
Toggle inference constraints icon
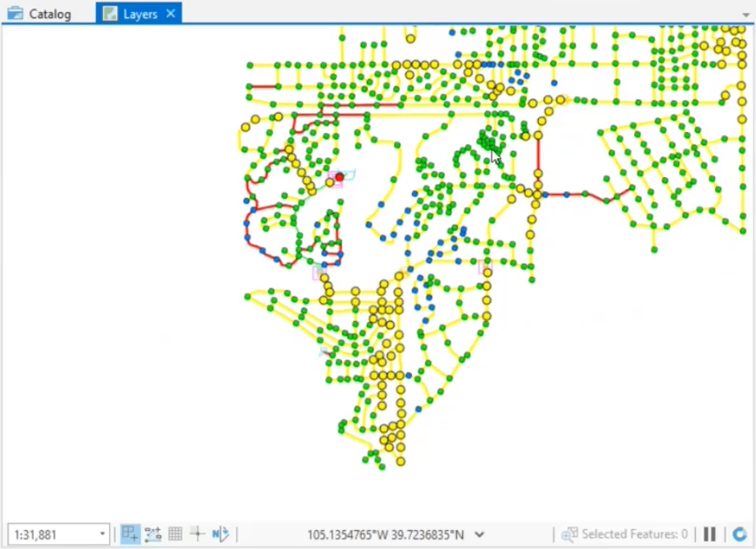click(x=153, y=534)
